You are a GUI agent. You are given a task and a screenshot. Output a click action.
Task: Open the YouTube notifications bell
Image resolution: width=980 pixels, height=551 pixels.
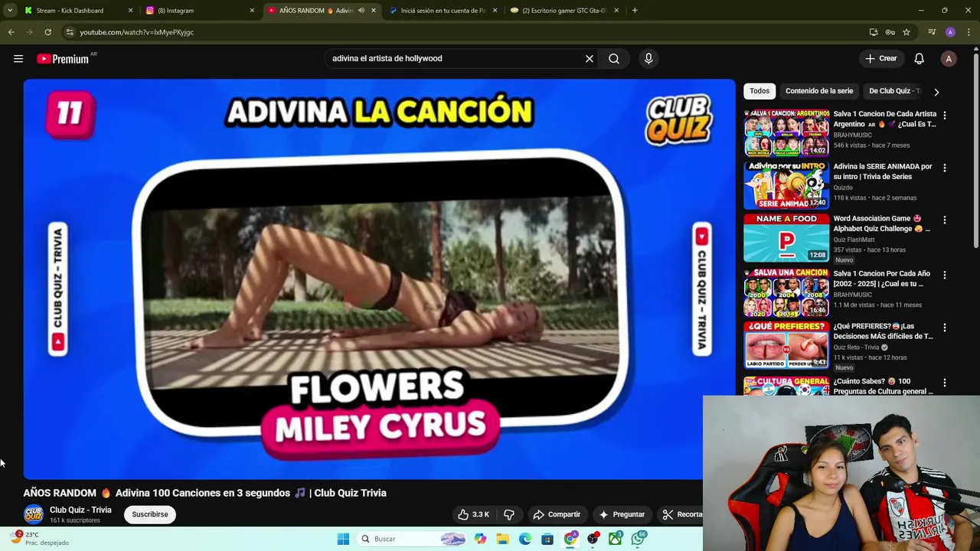point(920,58)
